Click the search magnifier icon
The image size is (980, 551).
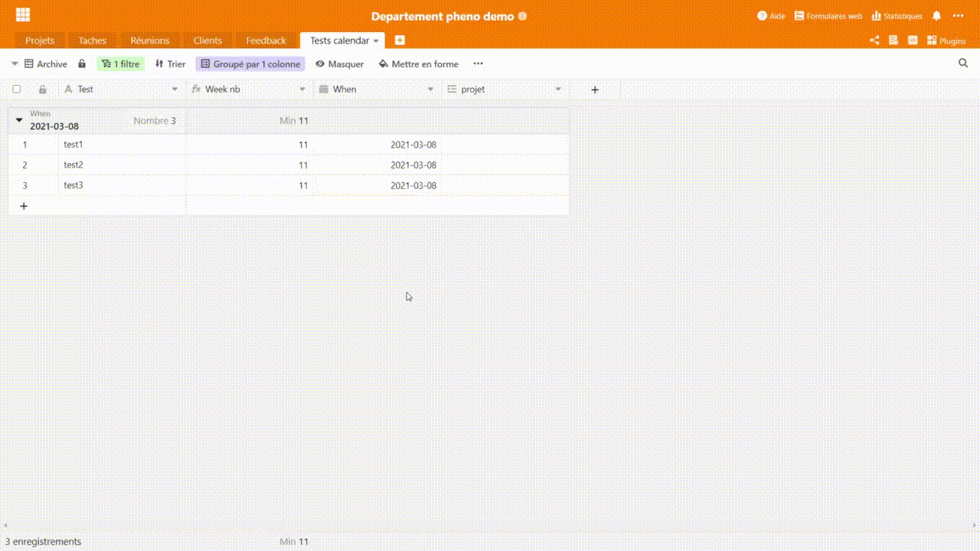tap(963, 64)
